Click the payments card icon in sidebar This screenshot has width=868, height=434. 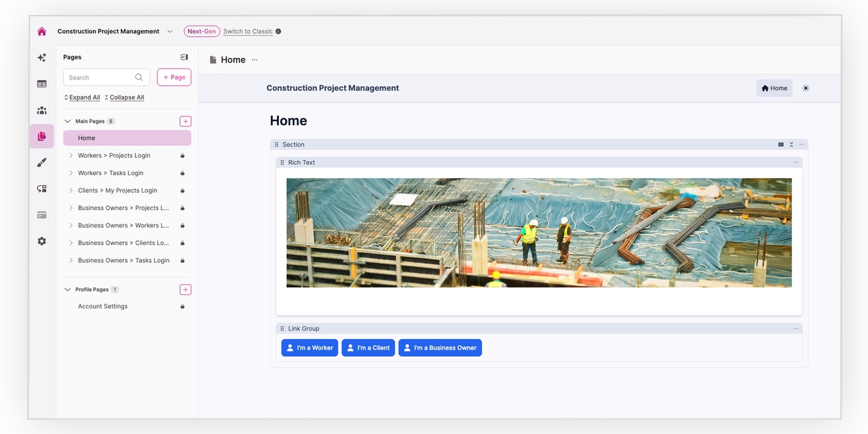tap(41, 215)
